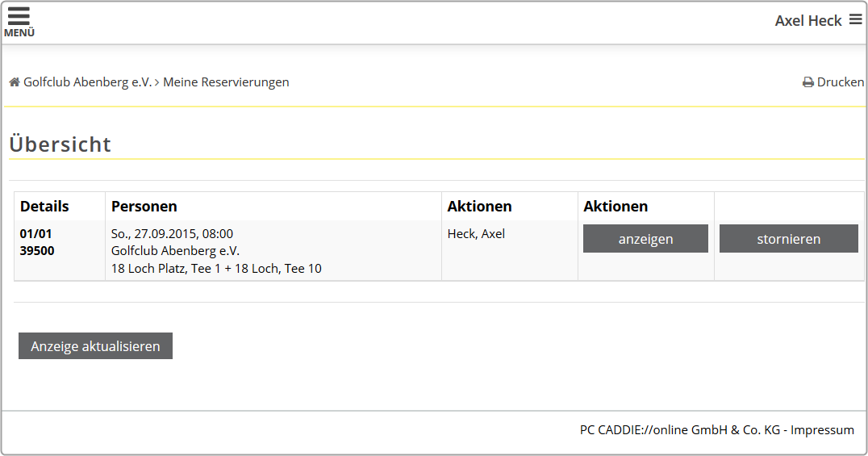
Task: Open the Impressum link in the footer
Action: [822, 430]
